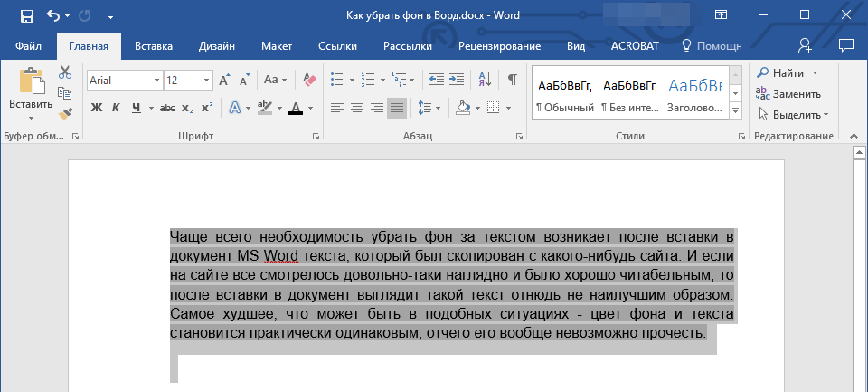Open the Aa change case menu

point(275,80)
